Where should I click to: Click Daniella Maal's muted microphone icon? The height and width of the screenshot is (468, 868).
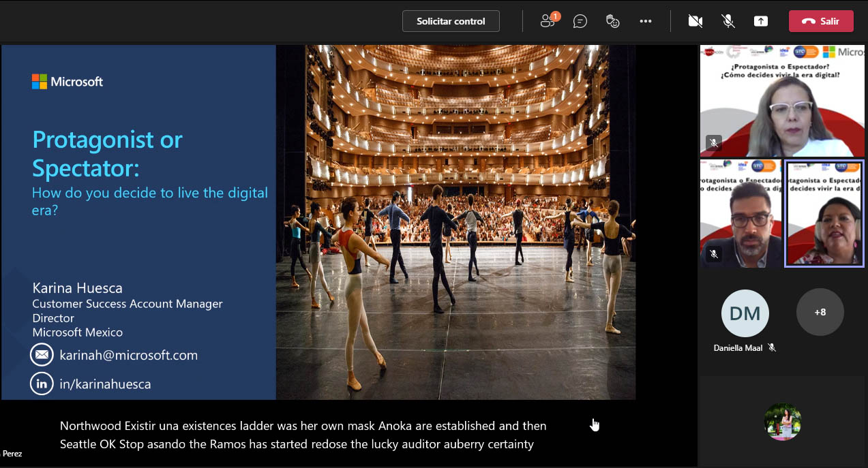coord(772,347)
